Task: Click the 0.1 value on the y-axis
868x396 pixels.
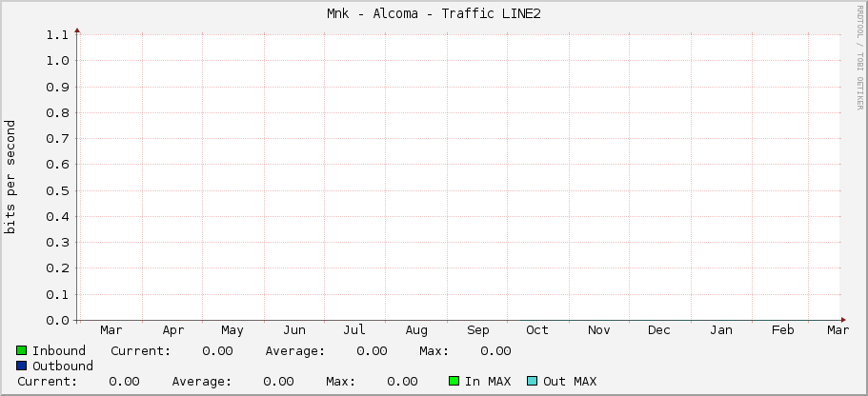Action: tap(57, 294)
